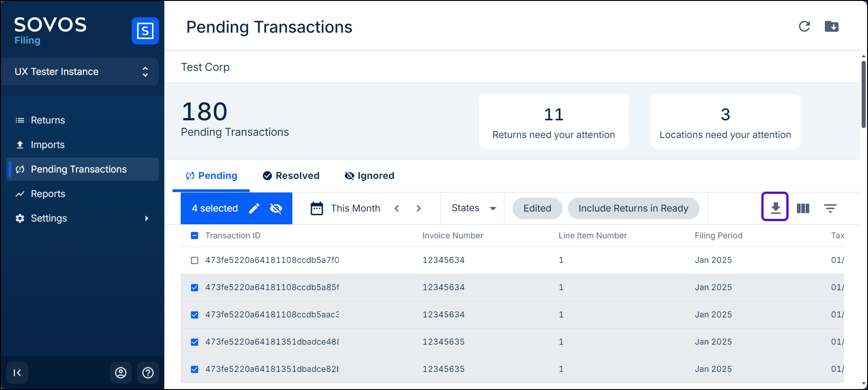Open the 11 Returns need attention card

(x=554, y=121)
